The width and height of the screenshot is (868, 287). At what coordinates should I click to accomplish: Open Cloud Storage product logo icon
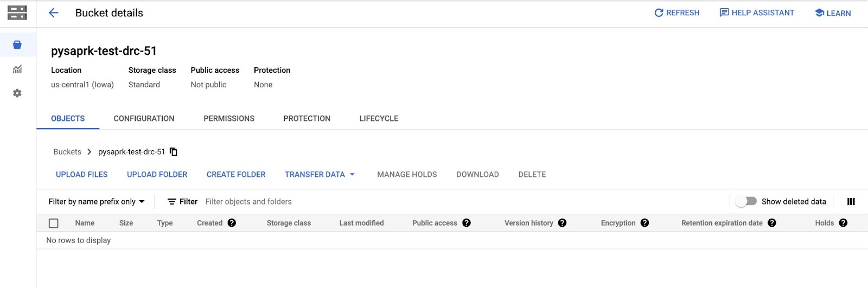17,13
